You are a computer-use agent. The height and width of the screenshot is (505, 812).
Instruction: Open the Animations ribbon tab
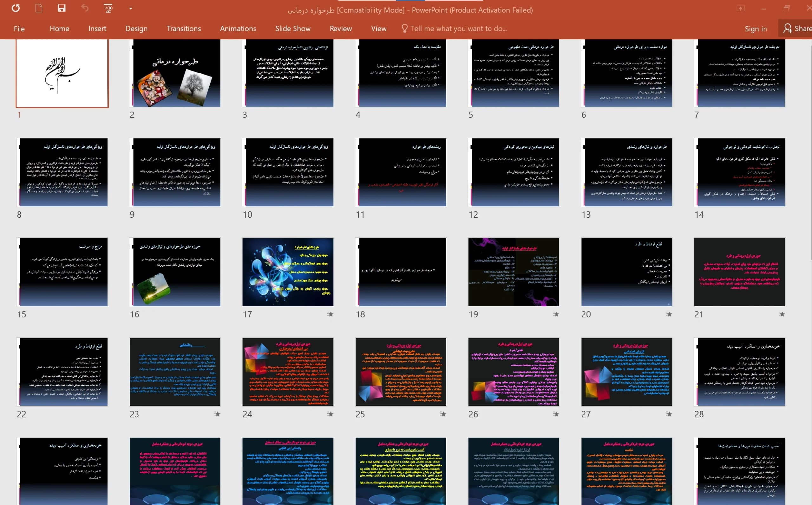tap(238, 29)
